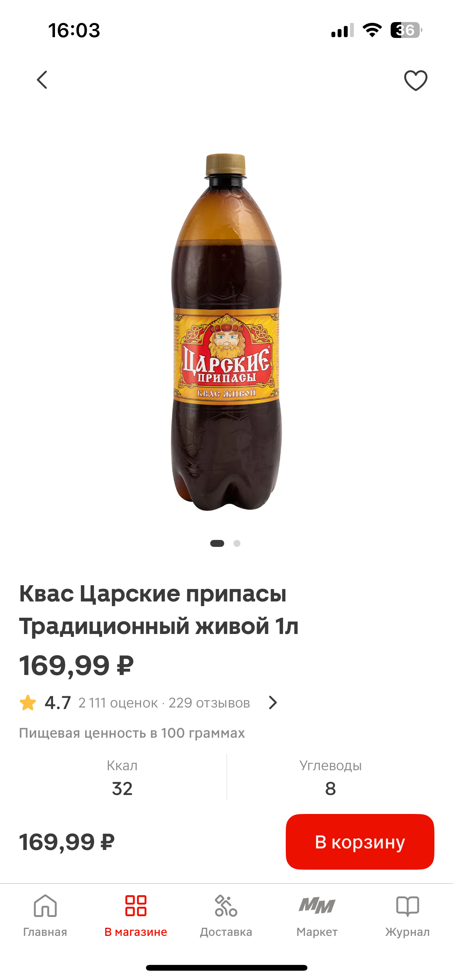Add product with В корзину button
This screenshot has width=453, height=980.
pos(360,842)
